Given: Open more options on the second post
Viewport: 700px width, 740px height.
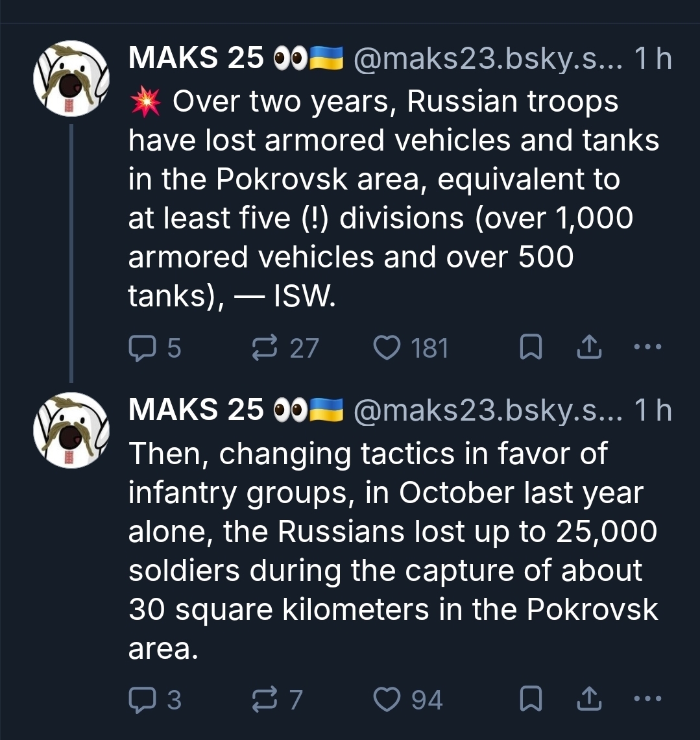Looking at the screenshot, I should 647,699.
